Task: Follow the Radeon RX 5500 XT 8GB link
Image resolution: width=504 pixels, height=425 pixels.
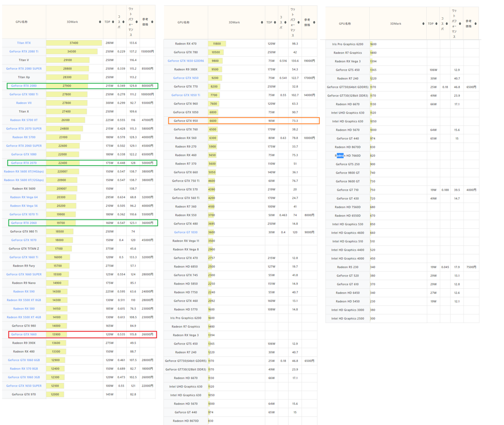Action: click(24, 300)
